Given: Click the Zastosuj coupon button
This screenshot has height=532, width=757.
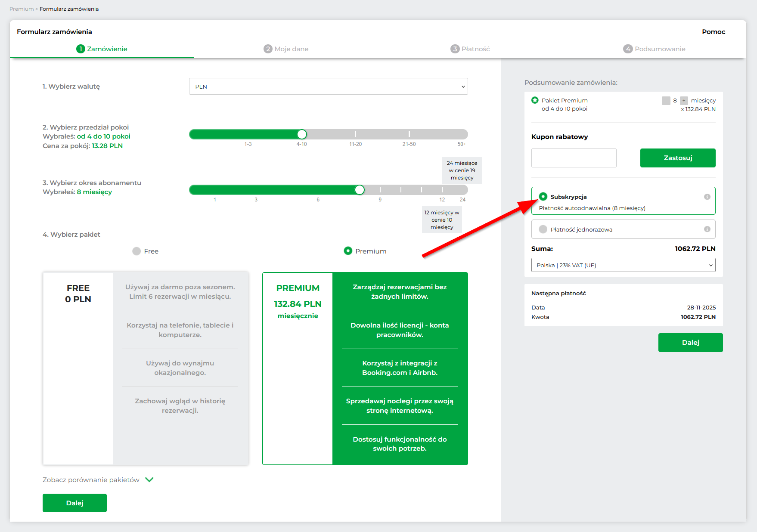Looking at the screenshot, I should 678,158.
